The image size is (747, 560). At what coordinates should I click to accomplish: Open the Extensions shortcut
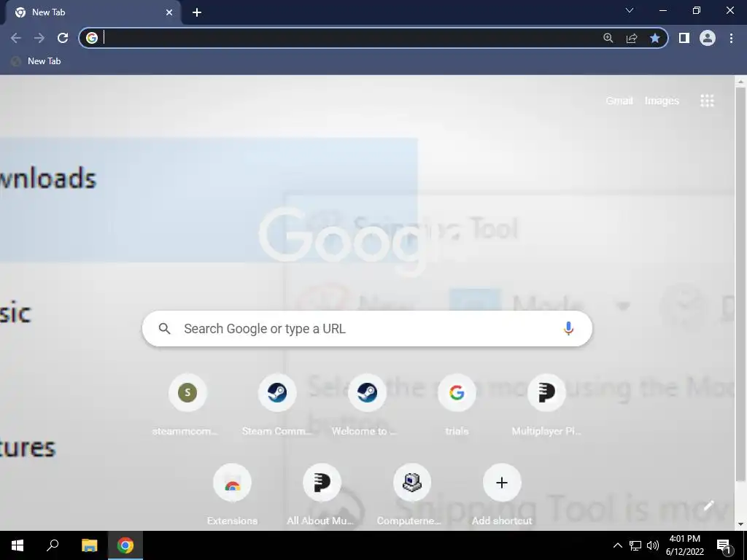[x=232, y=483]
